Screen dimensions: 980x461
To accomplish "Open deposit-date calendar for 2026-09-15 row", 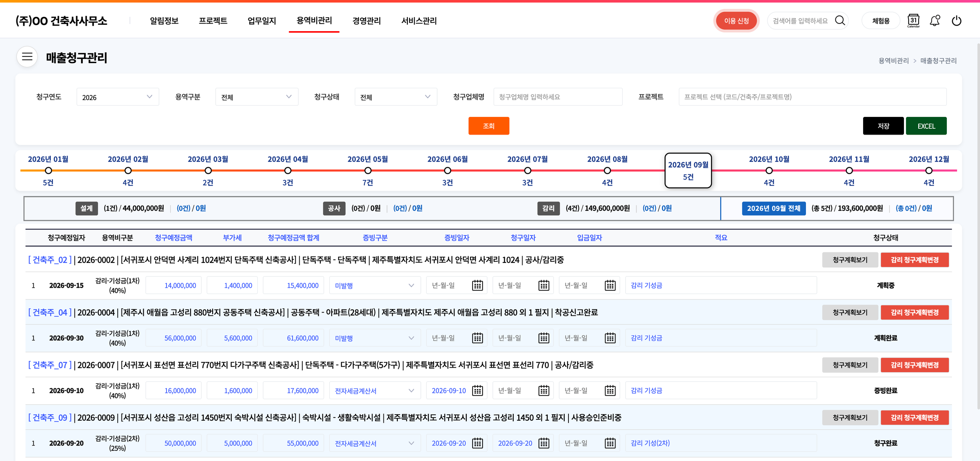I will pos(610,286).
